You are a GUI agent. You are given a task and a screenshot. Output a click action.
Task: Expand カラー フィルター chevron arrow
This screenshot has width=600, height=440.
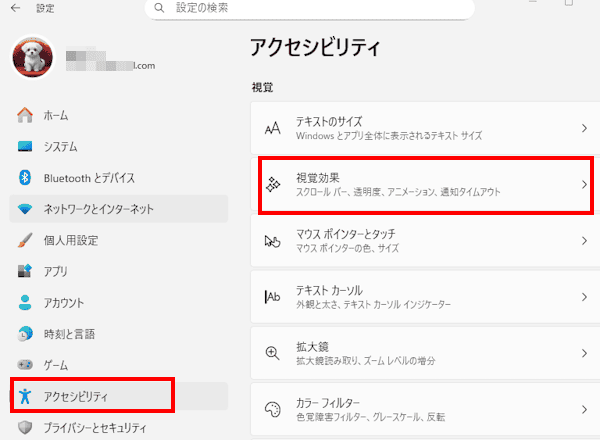tap(584, 409)
